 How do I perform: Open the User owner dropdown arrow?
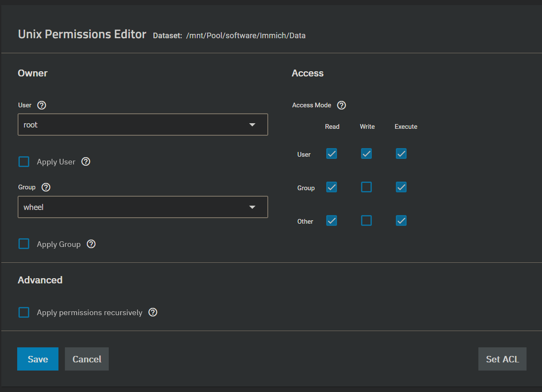tap(252, 125)
